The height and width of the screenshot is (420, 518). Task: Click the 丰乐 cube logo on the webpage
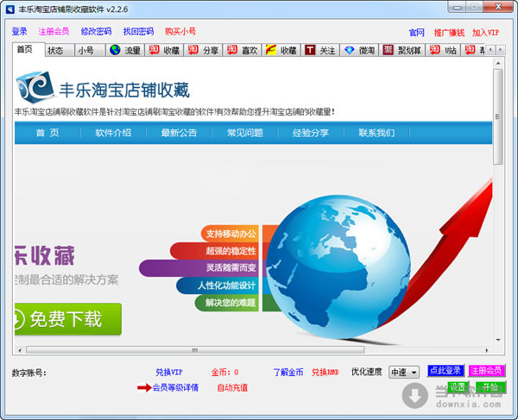coord(35,87)
